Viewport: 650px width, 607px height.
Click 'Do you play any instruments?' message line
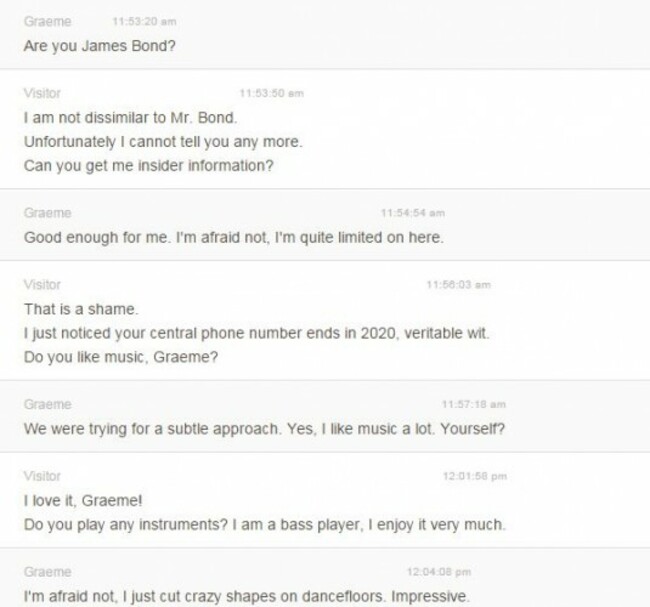(265, 525)
